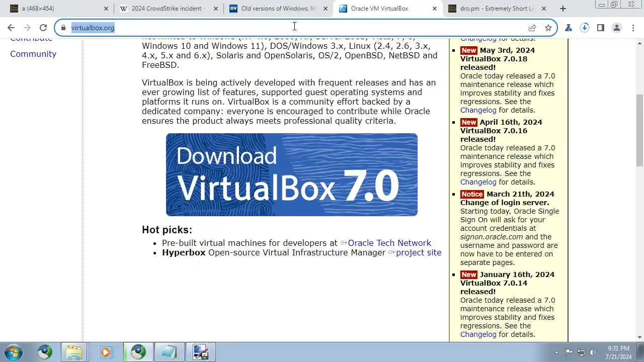Open the Chrome Labs flask icon
The height and width of the screenshot is (362, 644).
569,28
